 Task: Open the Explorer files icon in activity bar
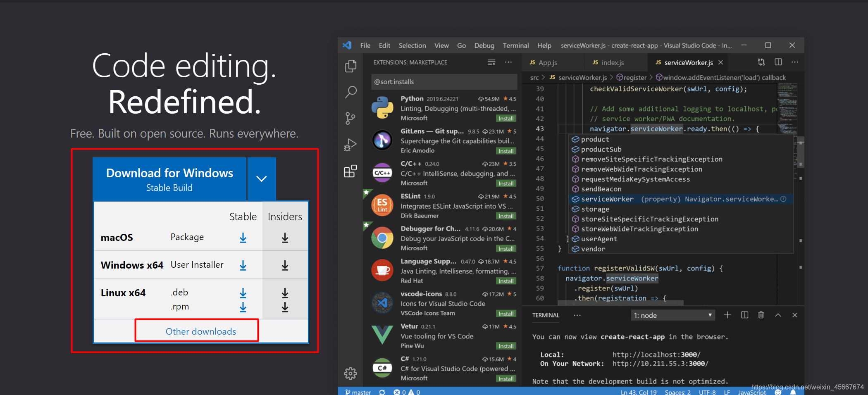[351, 66]
